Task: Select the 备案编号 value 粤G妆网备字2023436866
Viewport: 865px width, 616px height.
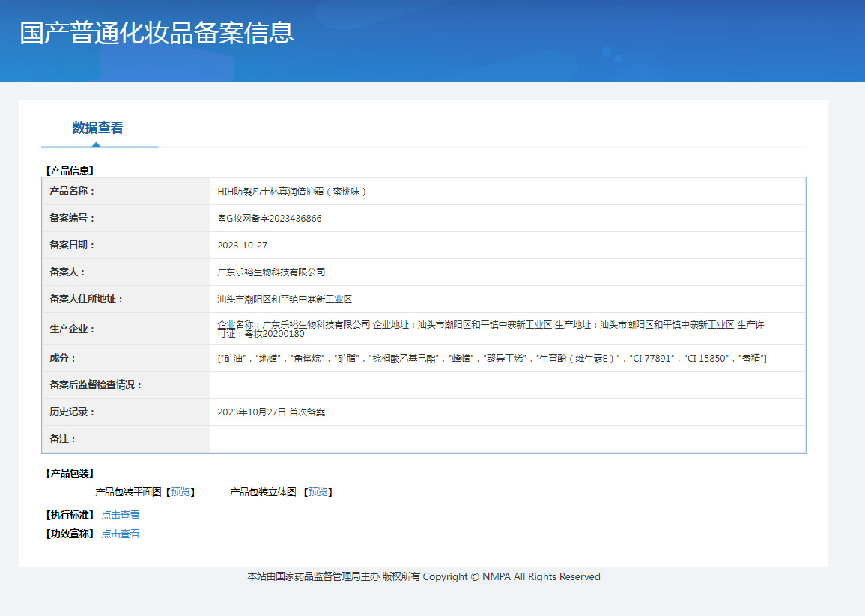Action: point(270,219)
